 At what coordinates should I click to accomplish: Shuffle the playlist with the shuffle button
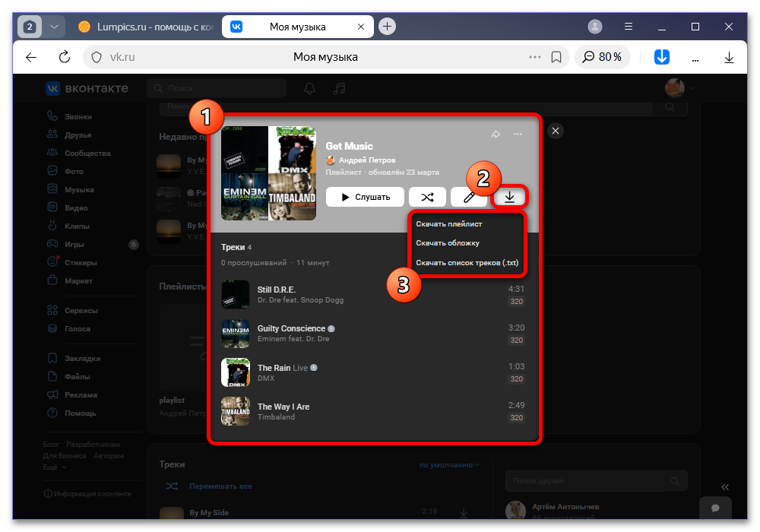pos(427,197)
